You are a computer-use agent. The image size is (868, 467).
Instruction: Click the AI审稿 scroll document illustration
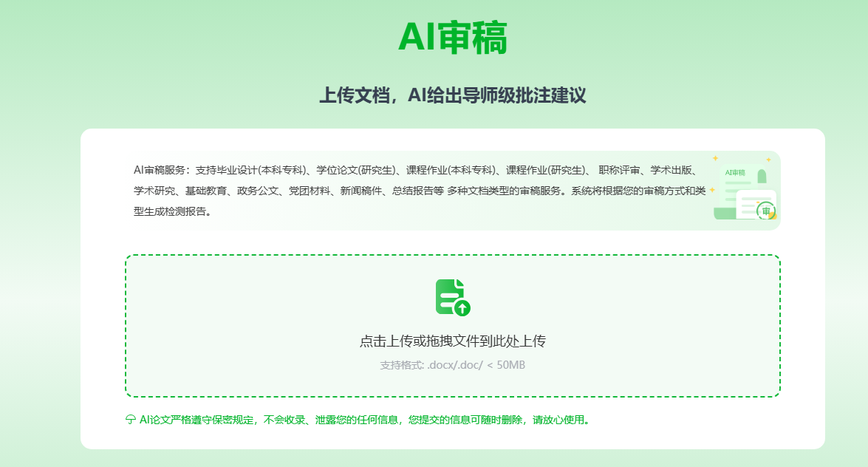click(x=739, y=185)
